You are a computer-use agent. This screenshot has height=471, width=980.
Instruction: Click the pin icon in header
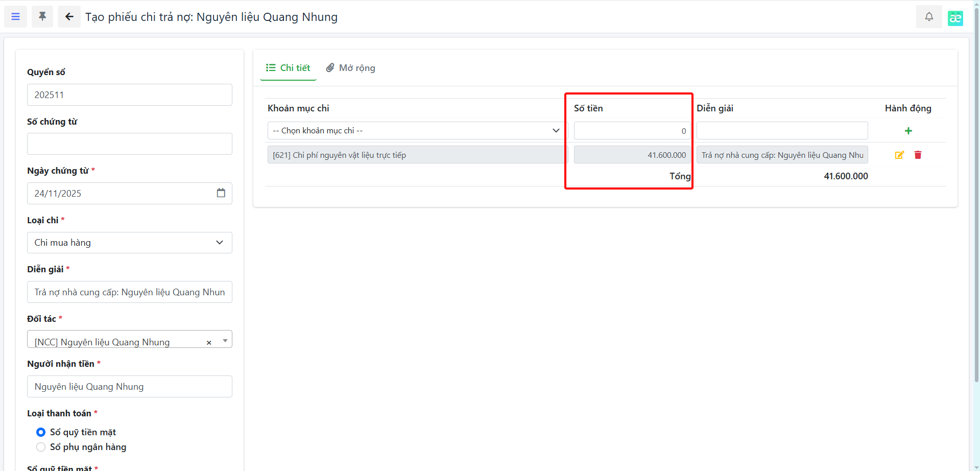[42, 17]
